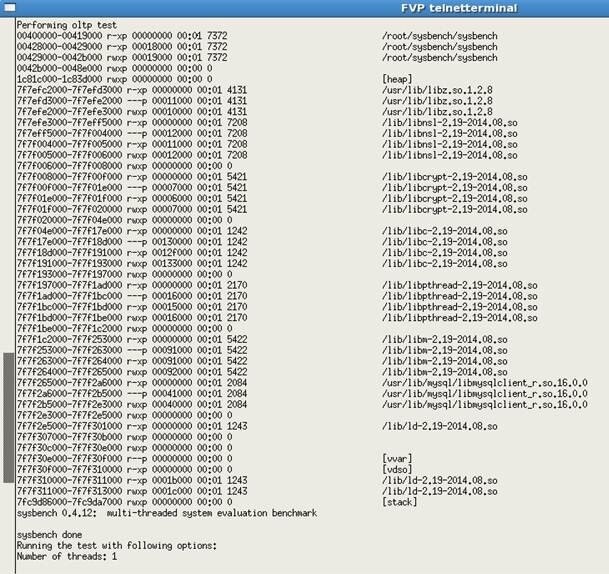This screenshot has height=574, width=609.
Task: Select the address range 00428000-00429000
Action: coord(59,47)
